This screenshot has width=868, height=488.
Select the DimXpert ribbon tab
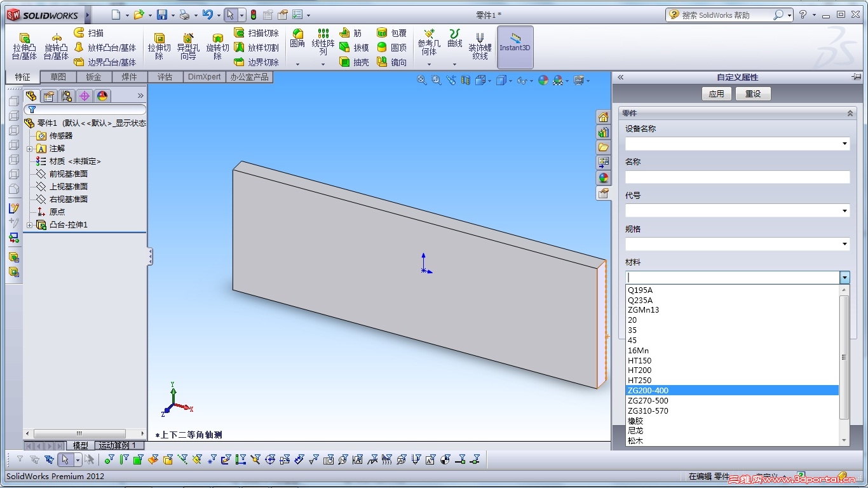click(205, 77)
